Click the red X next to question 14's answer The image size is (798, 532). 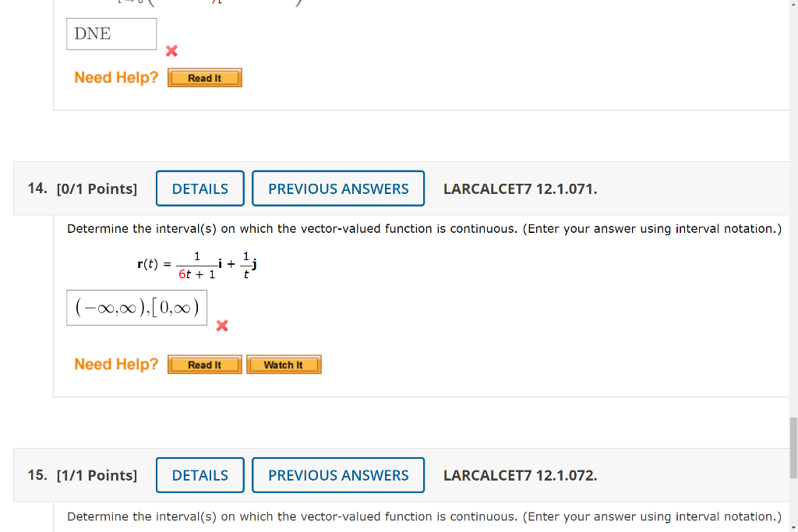point(221,326)
